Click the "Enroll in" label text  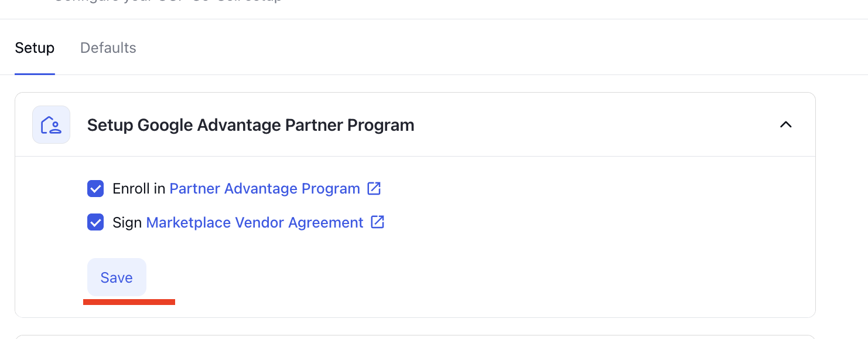coord(139,189)
